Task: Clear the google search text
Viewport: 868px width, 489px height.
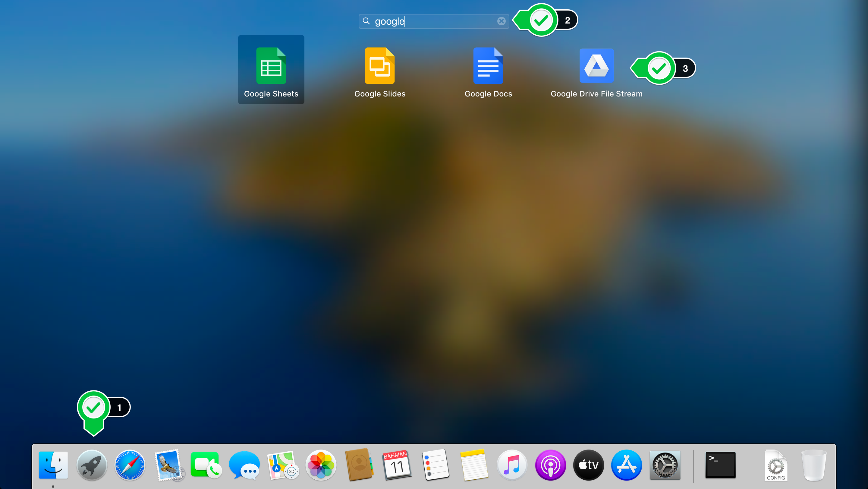Action: (x=501, y=21)
